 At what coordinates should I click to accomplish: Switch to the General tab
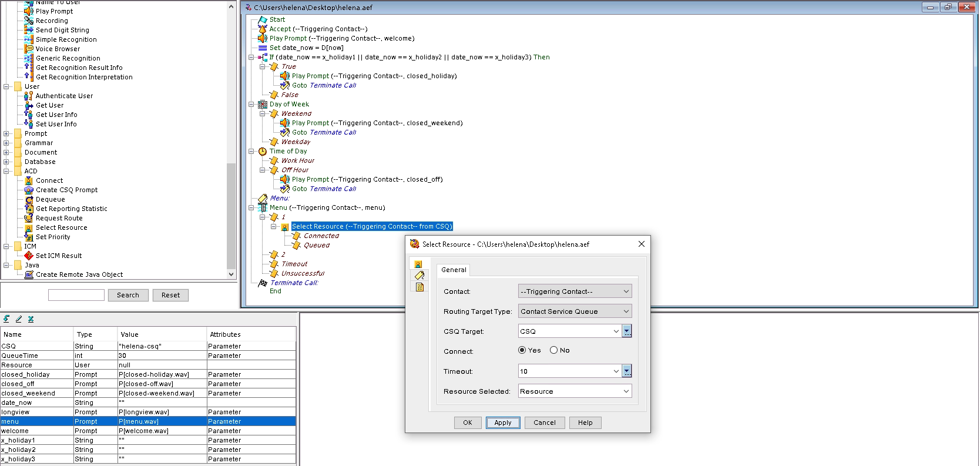[x=454, y=270]
